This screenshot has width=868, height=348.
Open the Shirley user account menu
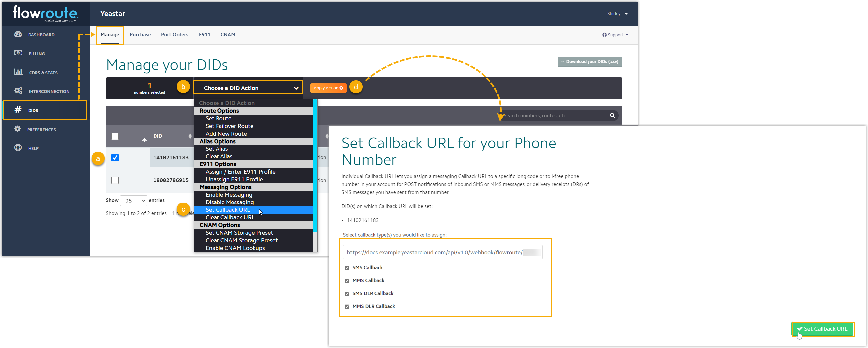coord(617,14)
